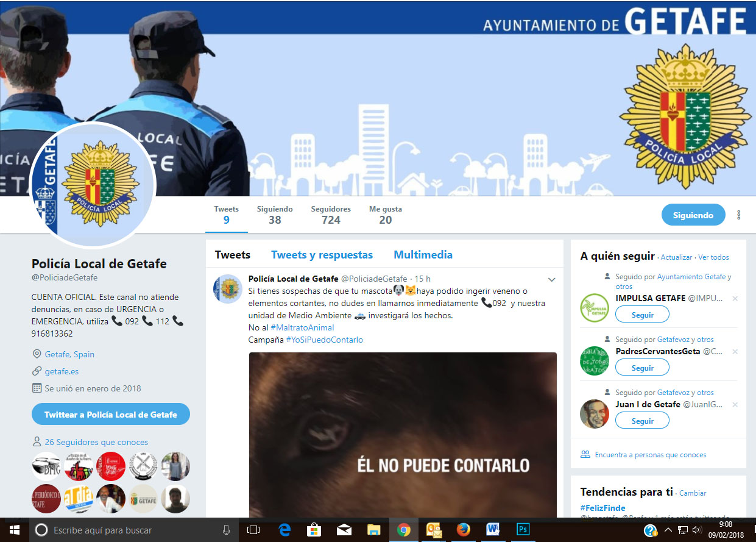Open Ayuntamiento Getafe followed-by link
Viewport: 756px width, 542px height.
click(x=691, y=277)
